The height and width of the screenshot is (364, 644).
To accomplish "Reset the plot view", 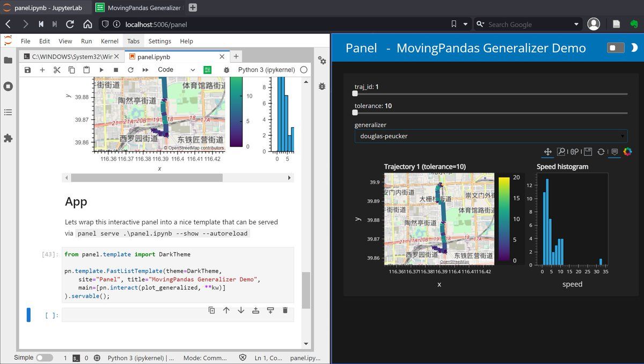I will 601,152.
